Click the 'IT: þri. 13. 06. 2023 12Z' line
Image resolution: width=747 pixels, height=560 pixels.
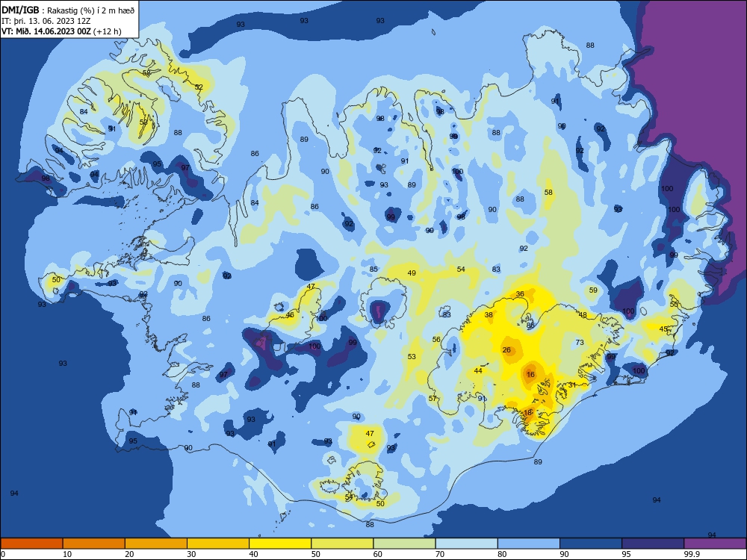click(x=46, y=21)
